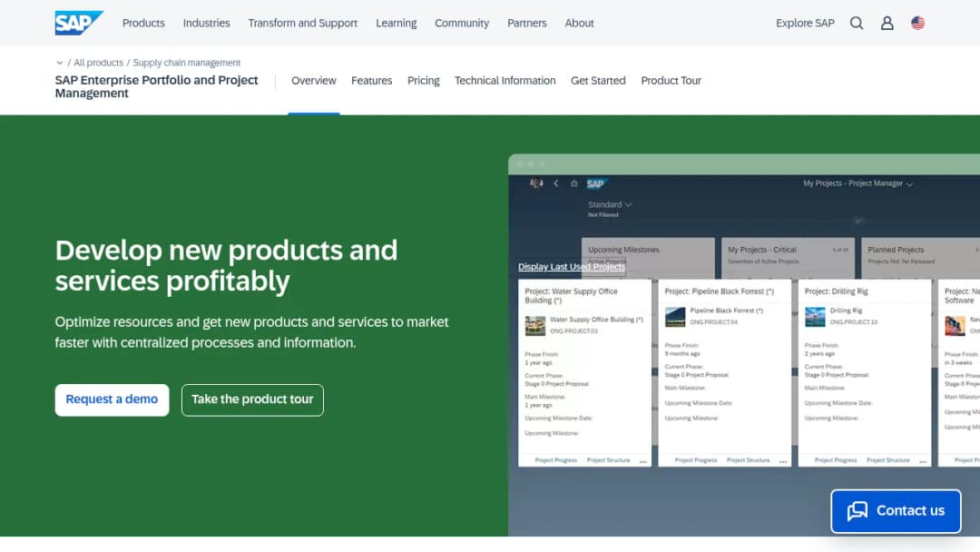Open the Partners menu
The image size is (980, 552).
click(527, 23)
